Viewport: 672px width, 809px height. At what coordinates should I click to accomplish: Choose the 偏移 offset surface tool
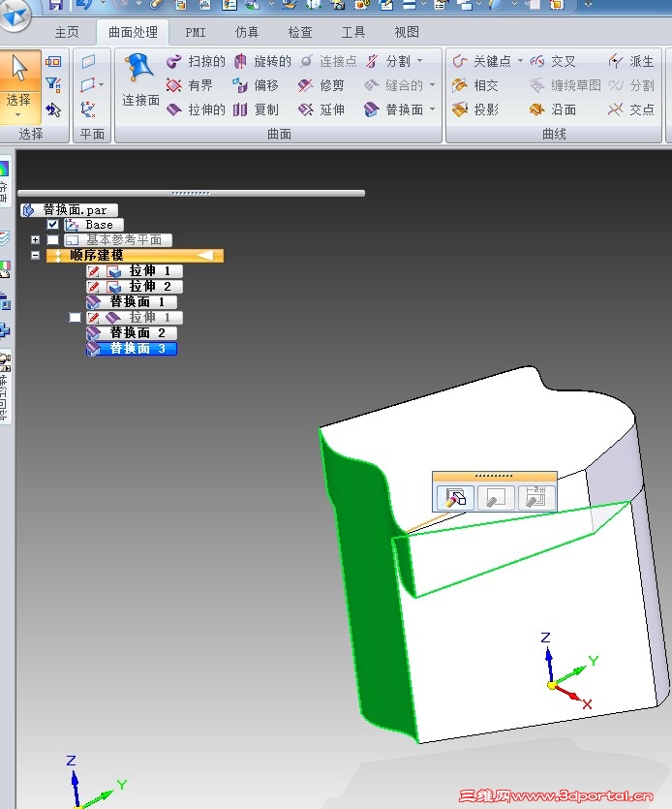(x=256, y=85)
